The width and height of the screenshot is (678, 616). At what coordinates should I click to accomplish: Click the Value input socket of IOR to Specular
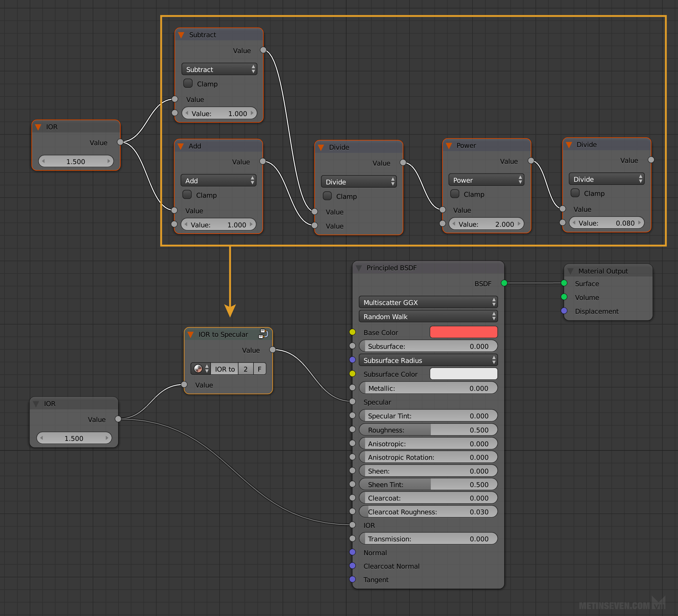click(x=184, y=385)
